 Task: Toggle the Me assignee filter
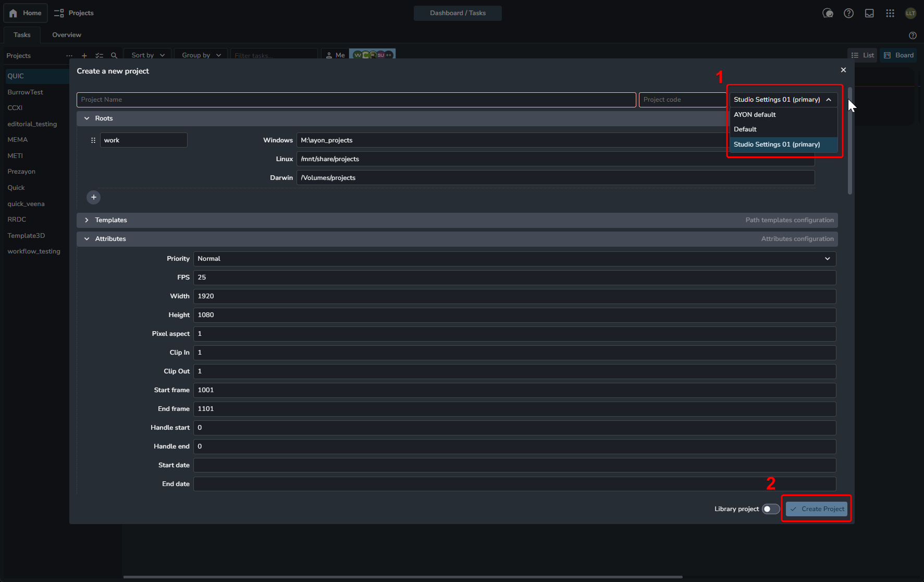[x=335, y=55]
